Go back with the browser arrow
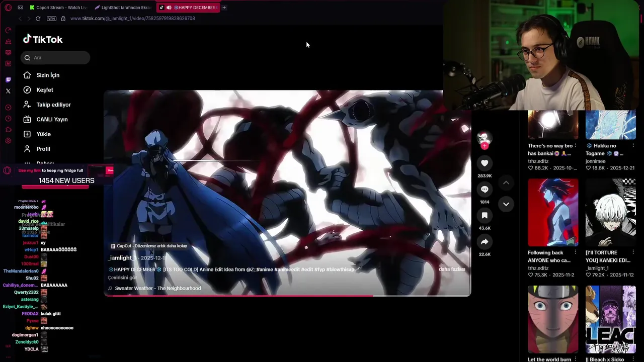 [20, 19]
